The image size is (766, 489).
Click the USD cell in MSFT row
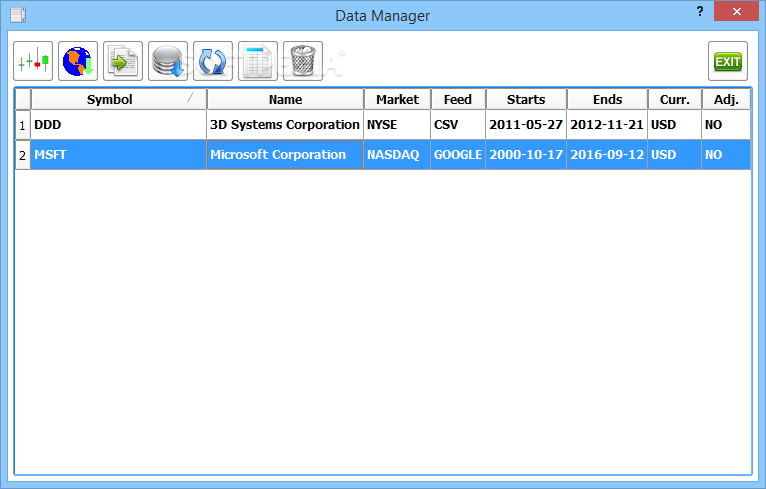675,155
